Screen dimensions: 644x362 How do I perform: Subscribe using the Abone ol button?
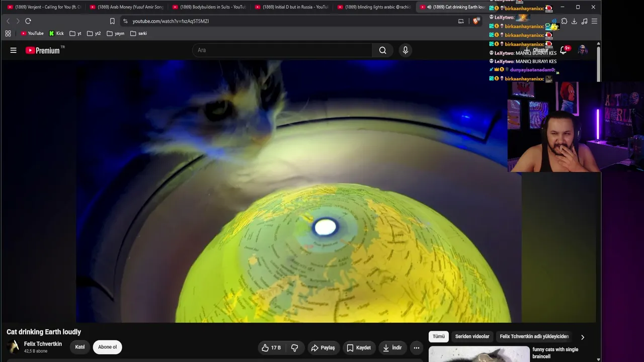click(107, 347)
